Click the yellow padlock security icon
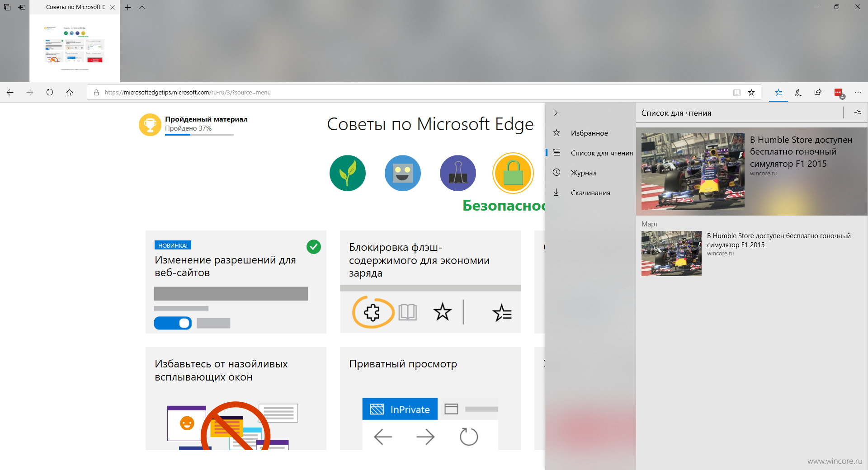This screenshot has width=868, height=470. point(513,173)
